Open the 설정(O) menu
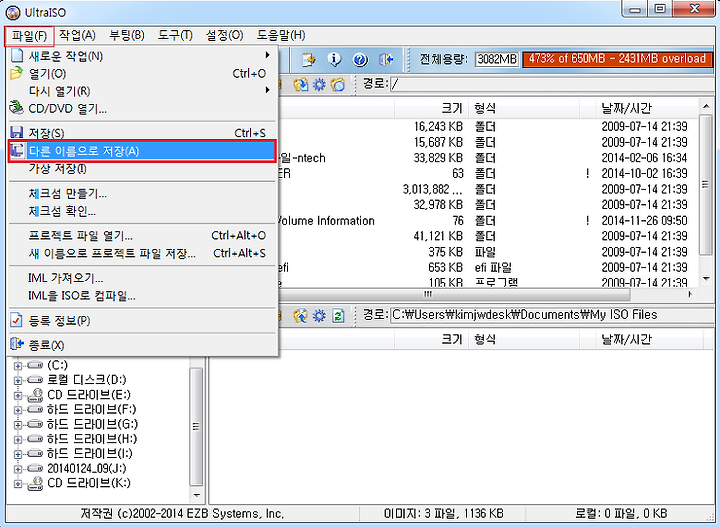720x527 pixels. coord(224,35)
